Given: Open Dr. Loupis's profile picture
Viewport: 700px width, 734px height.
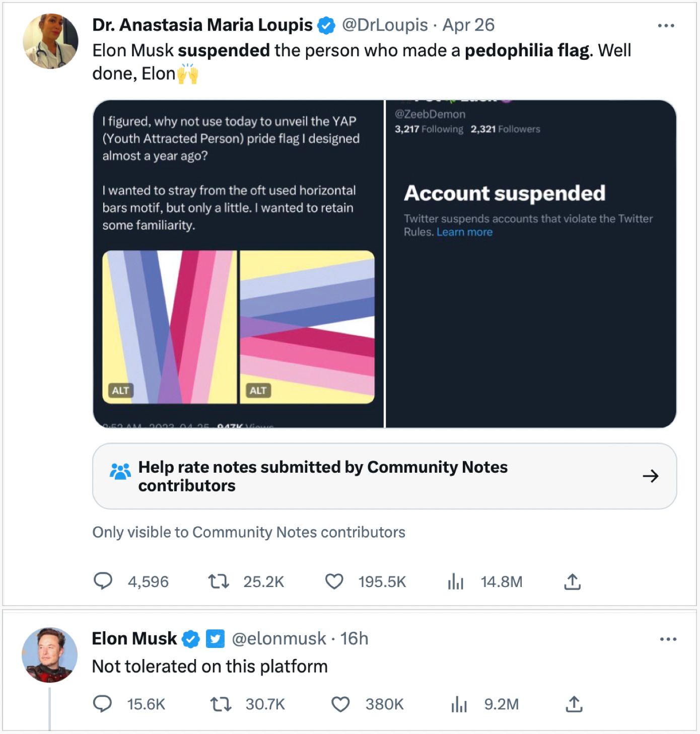Looking at the screenshot, I should coord(51,41).
